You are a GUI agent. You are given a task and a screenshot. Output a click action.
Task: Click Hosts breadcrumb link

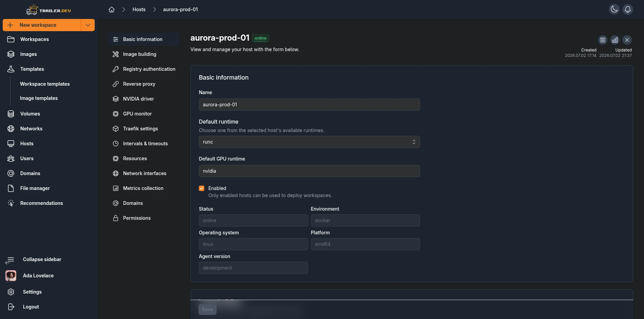coord(139,9)
